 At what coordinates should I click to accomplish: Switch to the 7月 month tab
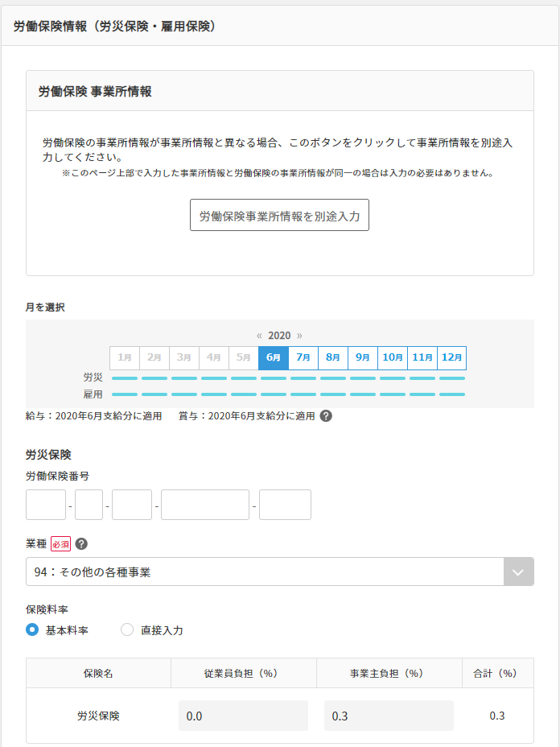coord(303,357)
